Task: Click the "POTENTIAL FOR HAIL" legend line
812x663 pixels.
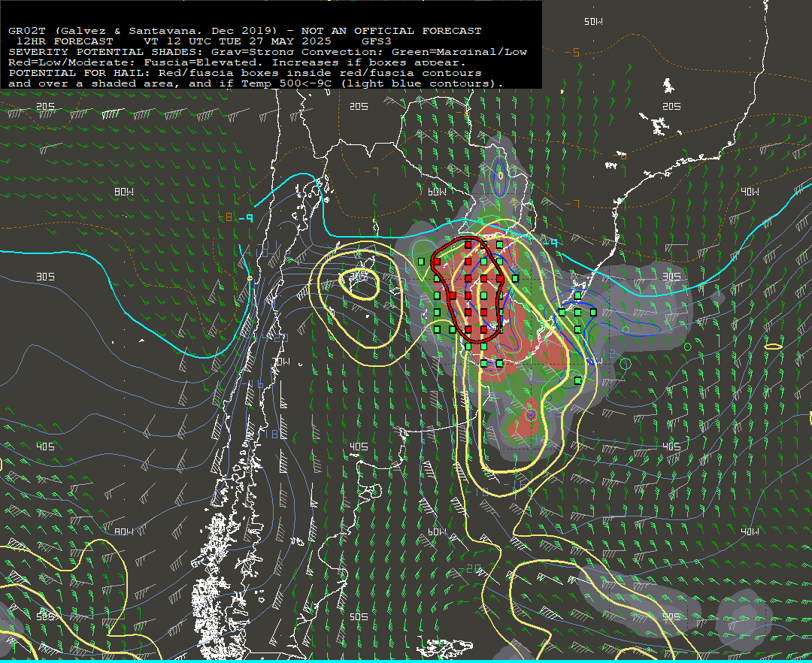Action: (245, 73)
